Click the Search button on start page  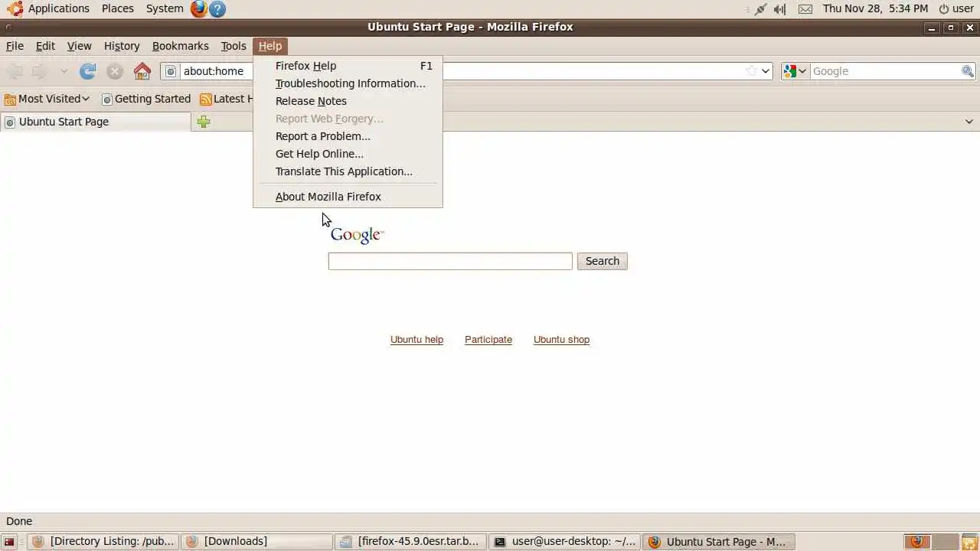[x=603, y=261]
